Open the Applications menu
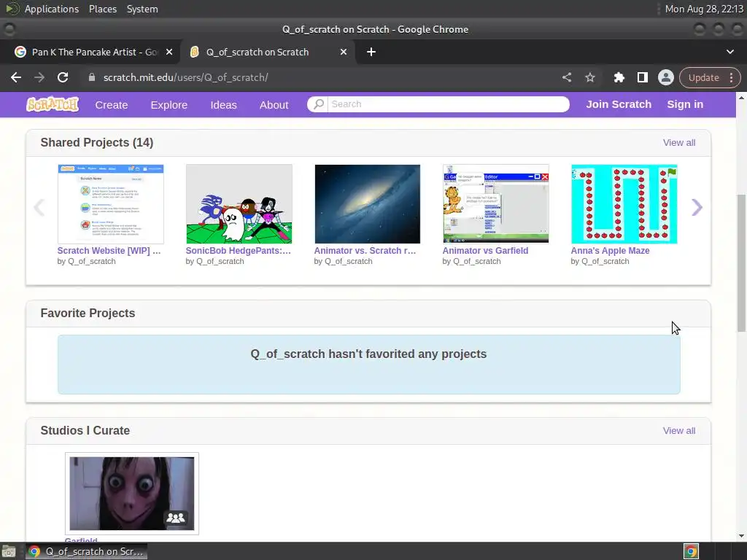 click(52, 9)
